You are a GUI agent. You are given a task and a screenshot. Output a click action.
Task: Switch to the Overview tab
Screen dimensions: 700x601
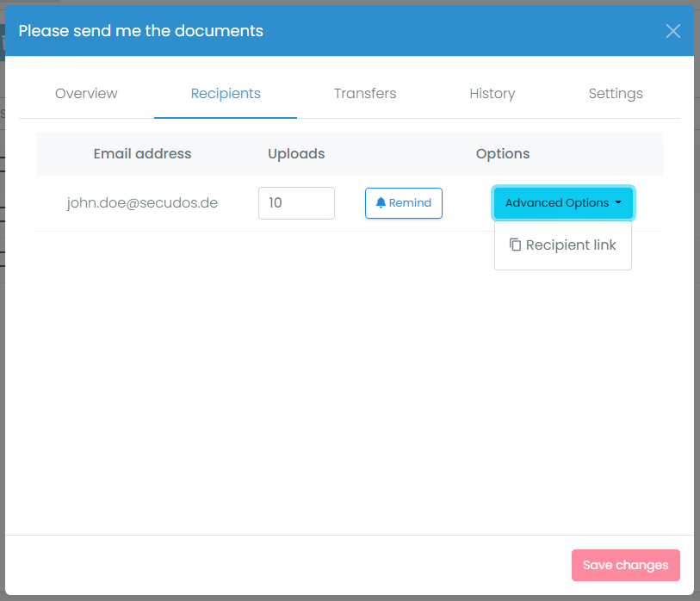86,93
